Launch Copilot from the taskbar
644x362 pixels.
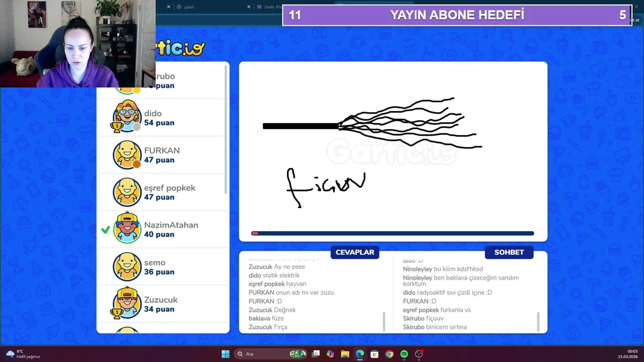click(330, 354)
